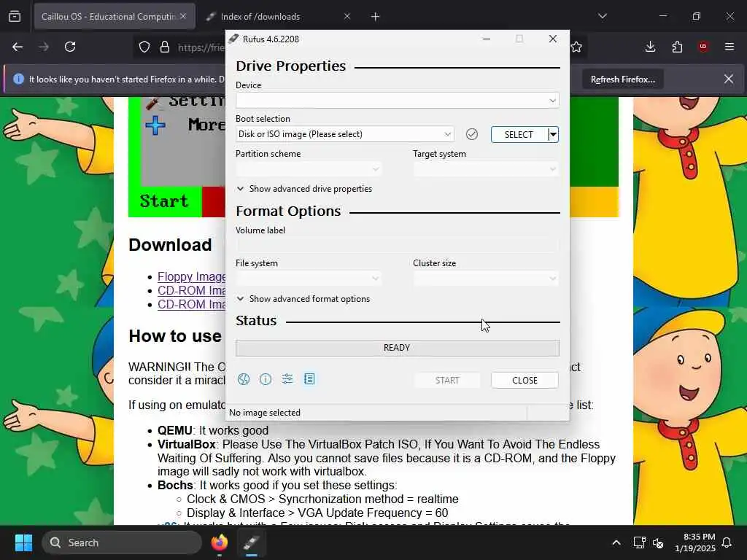The height and width of the screenshot is (560, 747).
Task: Minimize the Firefox window
Action: tap(663, 16)
